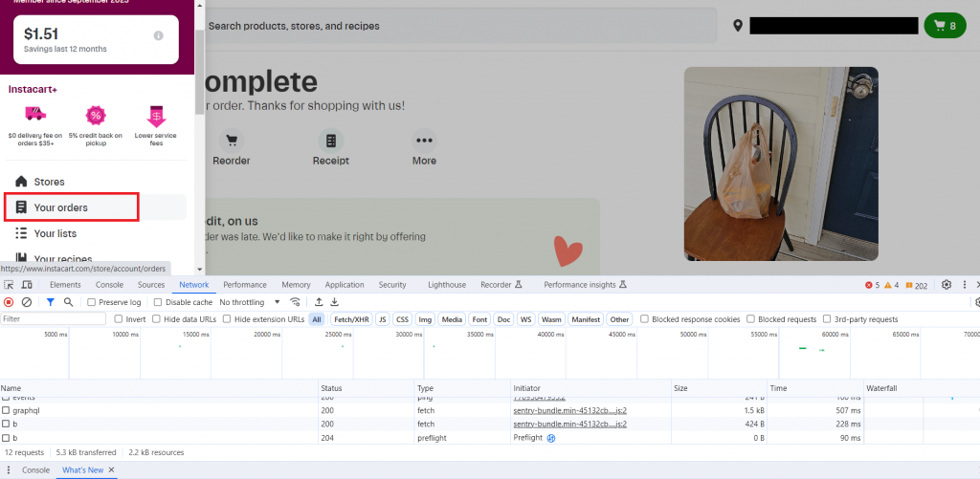Check the Invert filter checkbox

(118, 319)
